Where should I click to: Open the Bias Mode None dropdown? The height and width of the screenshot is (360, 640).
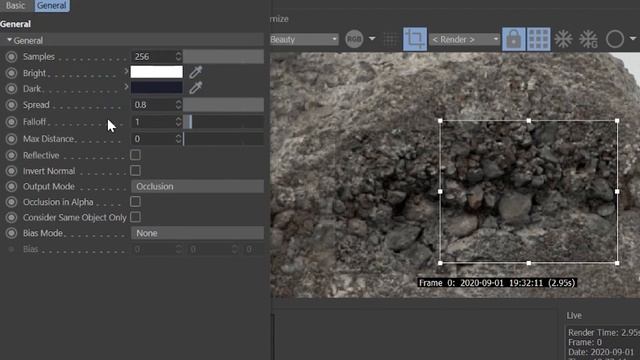pyautogui.click(x=198, y=233)
